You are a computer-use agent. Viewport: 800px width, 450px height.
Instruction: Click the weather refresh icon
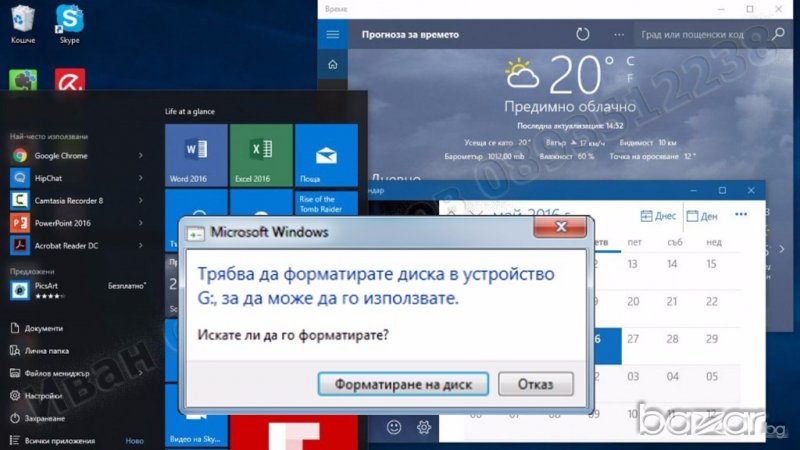(583, 34)
